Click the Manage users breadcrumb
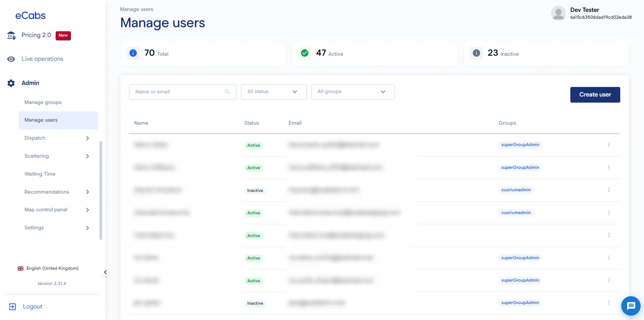The width and height of the screenshot is (644, 320). (x=136, y=9)
